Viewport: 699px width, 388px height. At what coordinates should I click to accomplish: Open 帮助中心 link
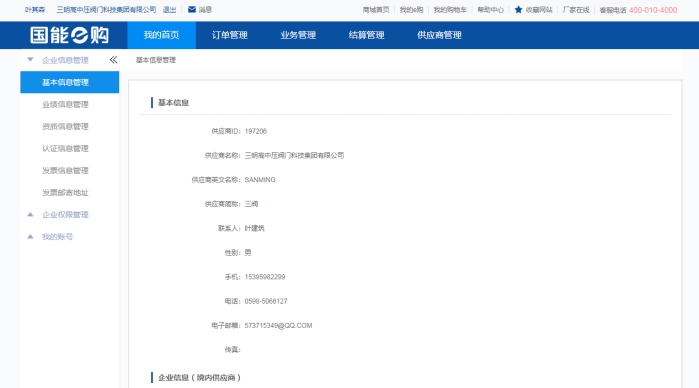tap(490, 10)
